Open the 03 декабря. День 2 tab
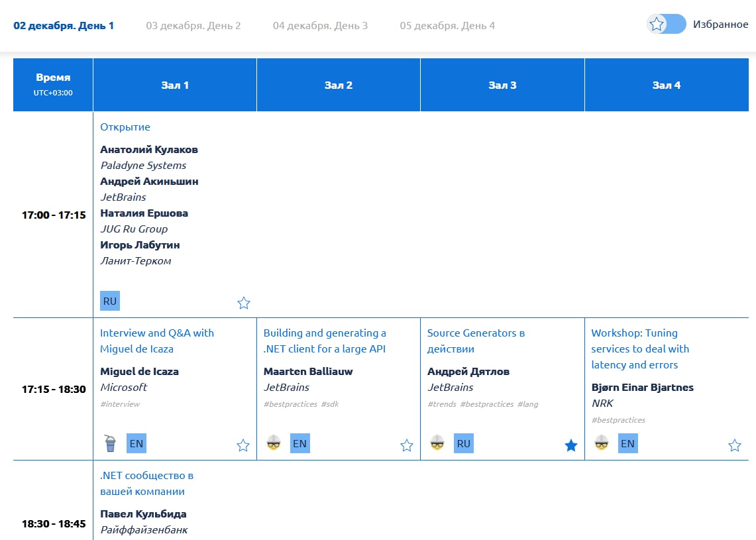This screenshot has height=540, width=756. (193, 26)
